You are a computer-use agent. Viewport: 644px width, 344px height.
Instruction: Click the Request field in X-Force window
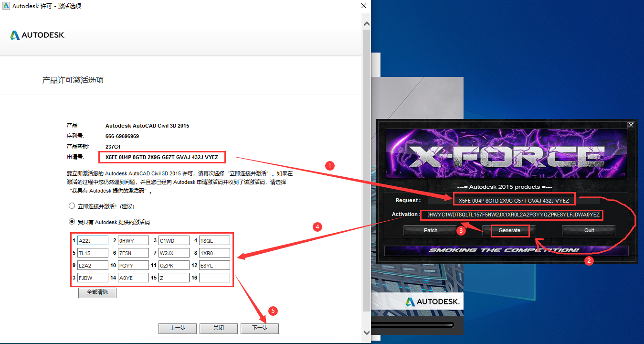[514, 200]
